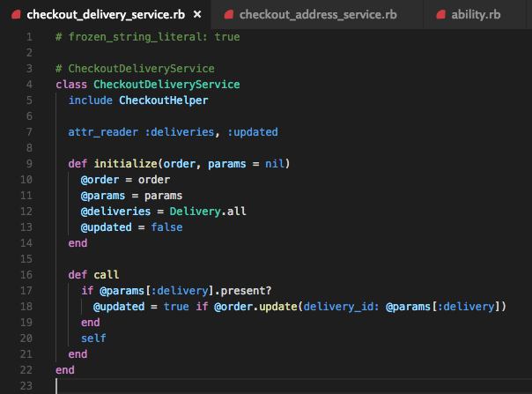Click the 'true' value on line 18
The width and height of the screenshot is (532, 394).
[176, 307]
